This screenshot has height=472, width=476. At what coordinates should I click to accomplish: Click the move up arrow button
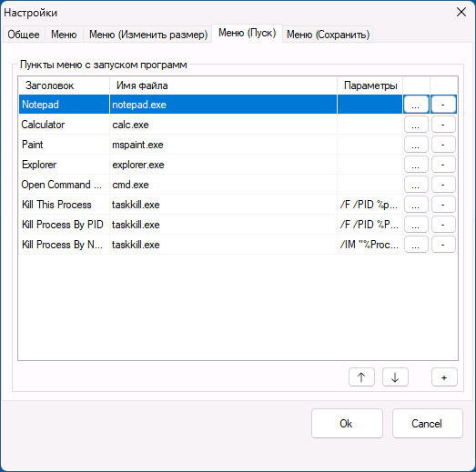tap(361, 377)
